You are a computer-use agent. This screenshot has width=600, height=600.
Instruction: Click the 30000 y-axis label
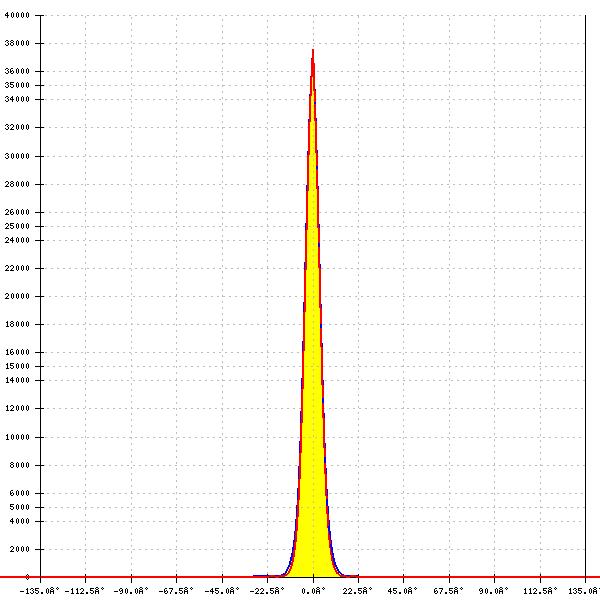(17, 156)
